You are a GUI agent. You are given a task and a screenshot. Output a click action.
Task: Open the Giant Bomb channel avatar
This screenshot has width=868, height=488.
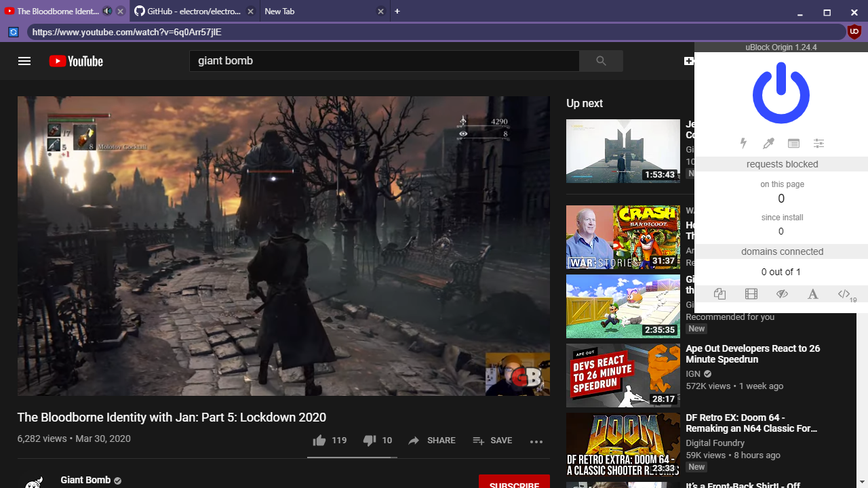click(34, 483)
